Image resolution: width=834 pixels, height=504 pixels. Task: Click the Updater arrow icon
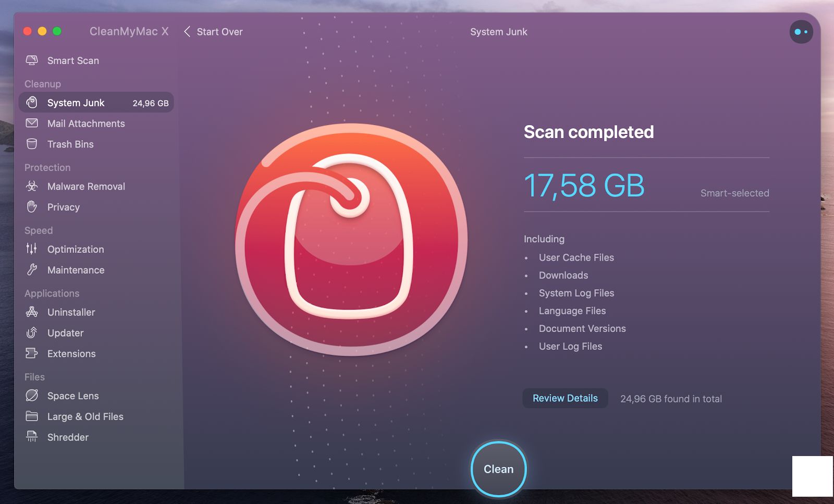point(32,333)
